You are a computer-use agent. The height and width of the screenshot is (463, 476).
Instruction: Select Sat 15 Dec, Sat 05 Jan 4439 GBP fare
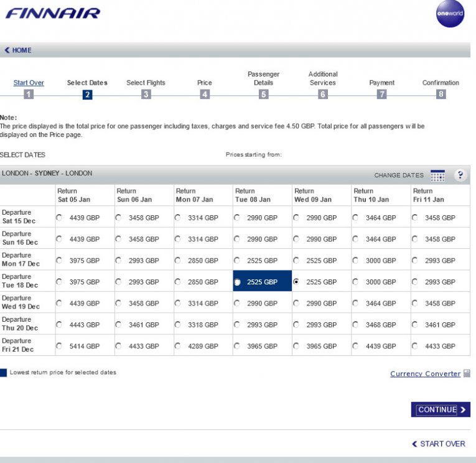(59, 218)
